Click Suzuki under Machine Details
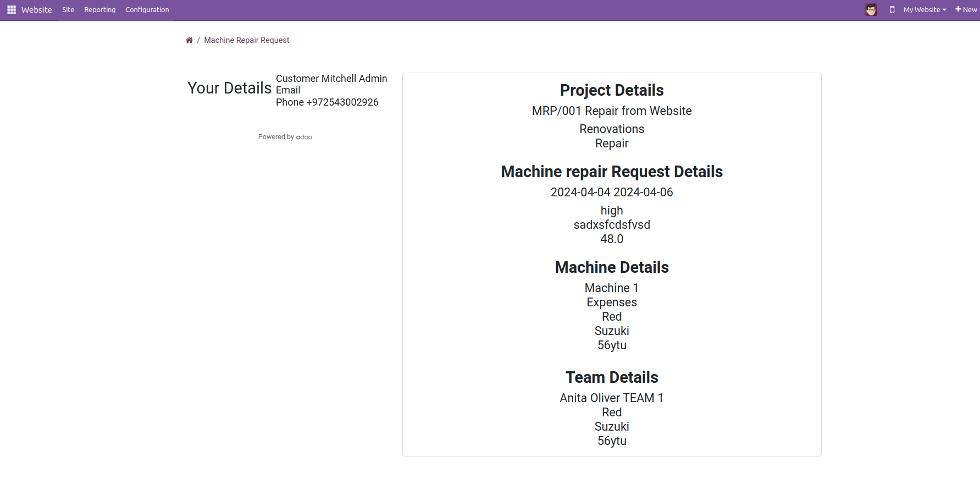 click(612, 331)
